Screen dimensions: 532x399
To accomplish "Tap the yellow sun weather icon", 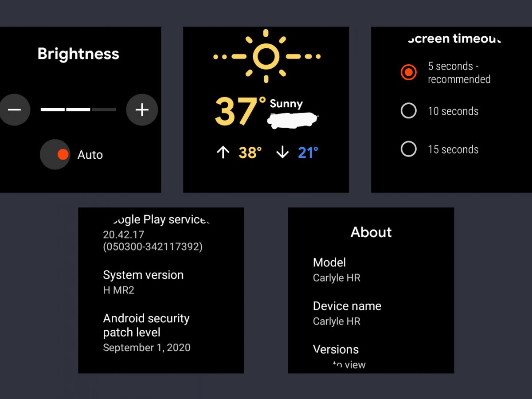I will tap(266, 56).
